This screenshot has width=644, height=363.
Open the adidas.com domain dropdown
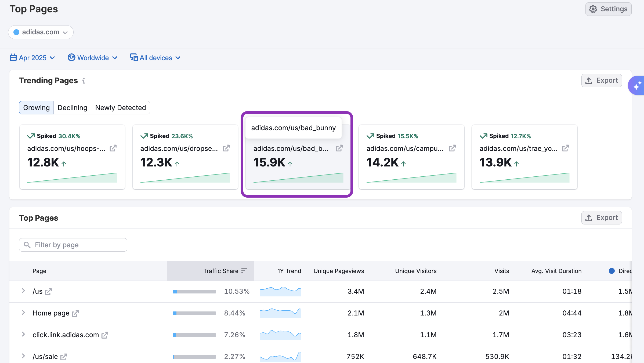click(x=41, y=32)
